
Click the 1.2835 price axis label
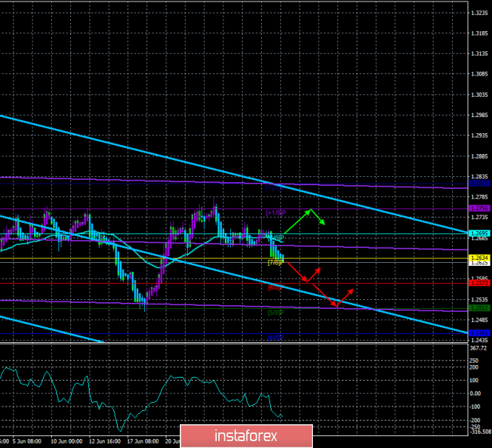coord(479,177)
